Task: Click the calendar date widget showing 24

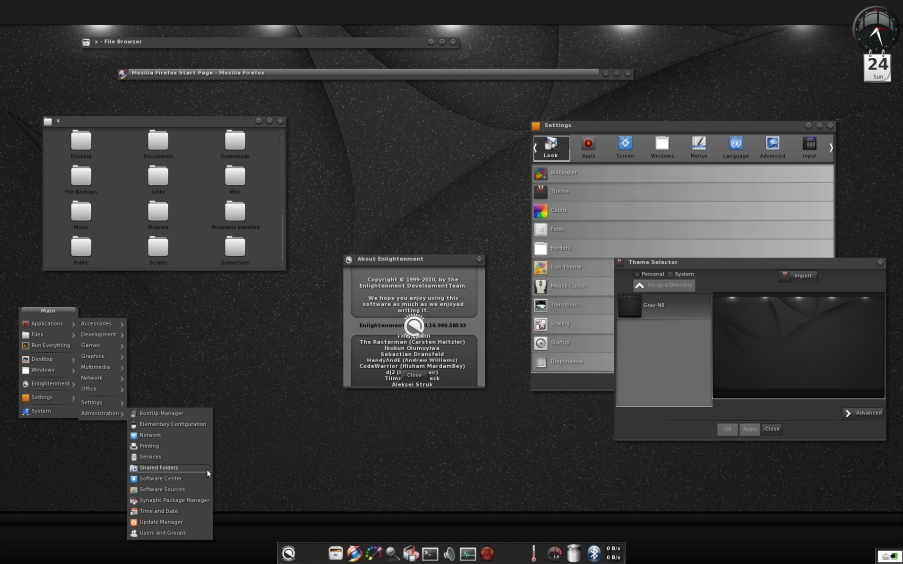Action: coord(878,67)
